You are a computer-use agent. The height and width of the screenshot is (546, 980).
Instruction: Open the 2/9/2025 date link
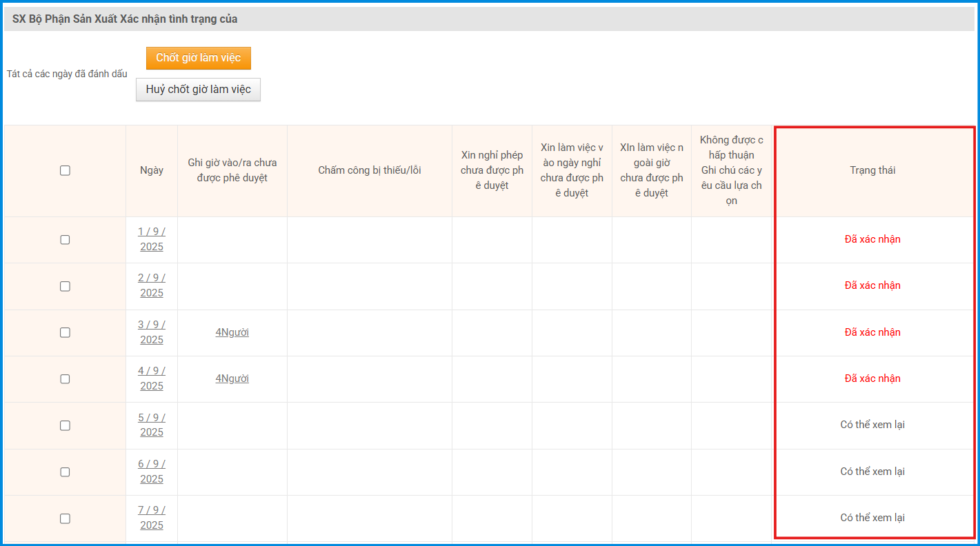point(152,285)
